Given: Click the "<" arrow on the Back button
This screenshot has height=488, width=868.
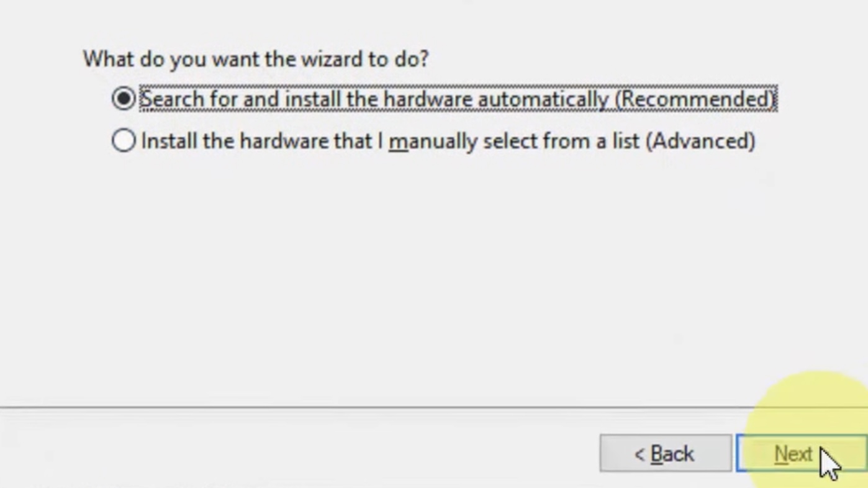Looking at the screenshot, I should pyautogui.click(x=639, y=454).
